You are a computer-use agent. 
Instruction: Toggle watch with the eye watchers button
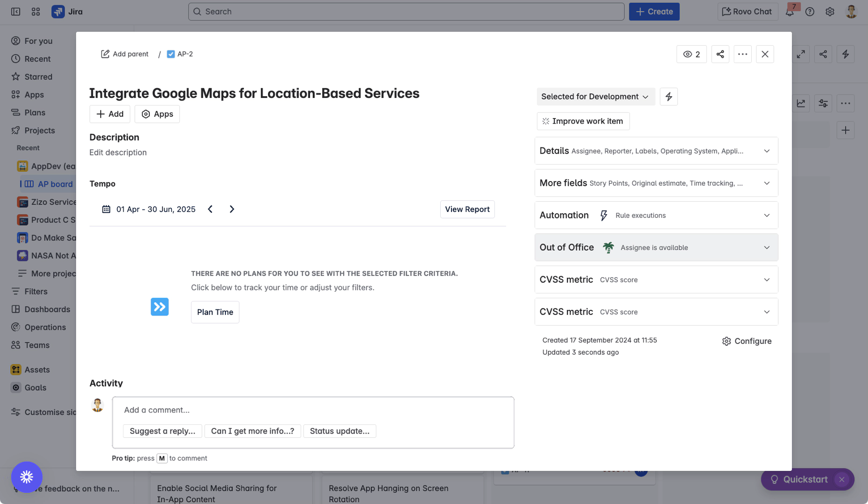tap(691, 54)
